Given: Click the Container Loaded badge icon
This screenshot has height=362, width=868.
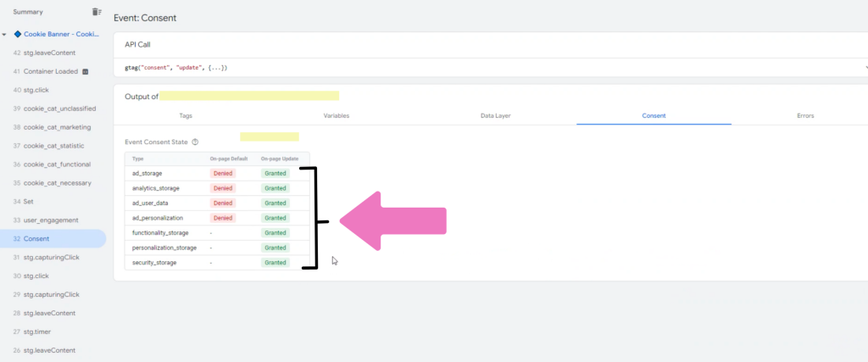Looking at the screenshot, I should pyautogui.click(x=86, y=71).
